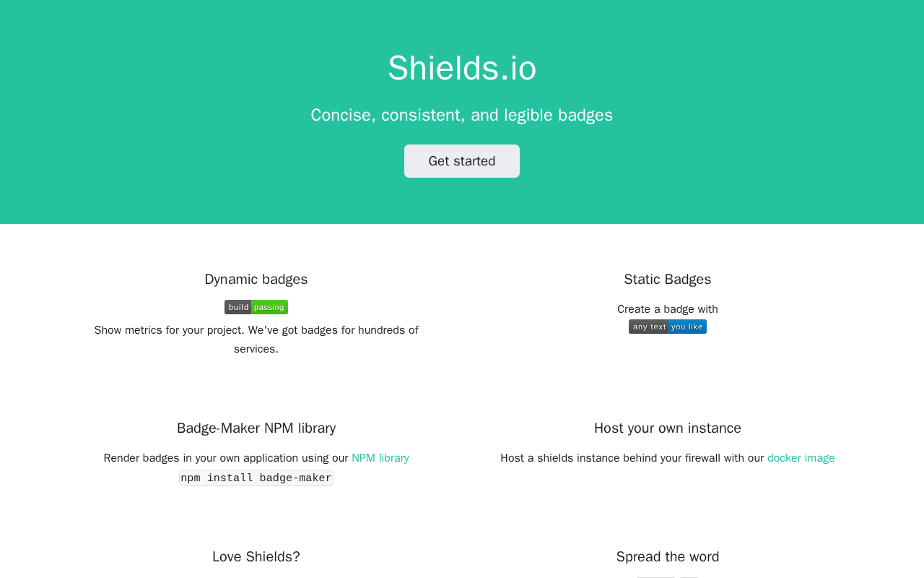
Task: Click the Host a shields instance behind firewall text
Action: pyautogui.click(x=632, y=458)
